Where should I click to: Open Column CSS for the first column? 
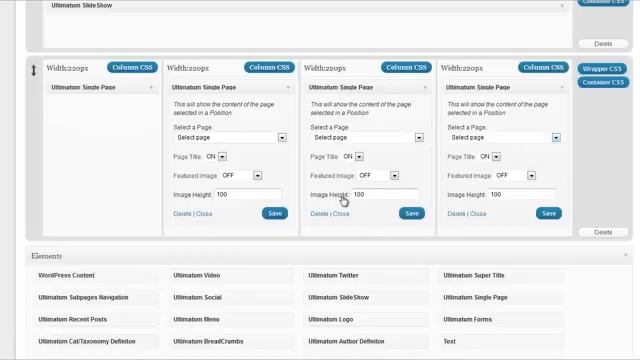132,67
